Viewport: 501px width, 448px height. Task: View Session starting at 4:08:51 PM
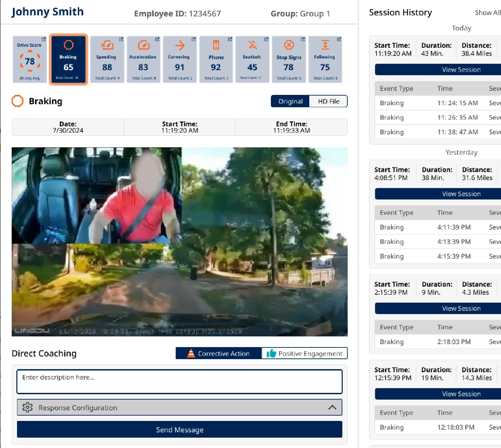pyautogui.click(x=438, y=194)
